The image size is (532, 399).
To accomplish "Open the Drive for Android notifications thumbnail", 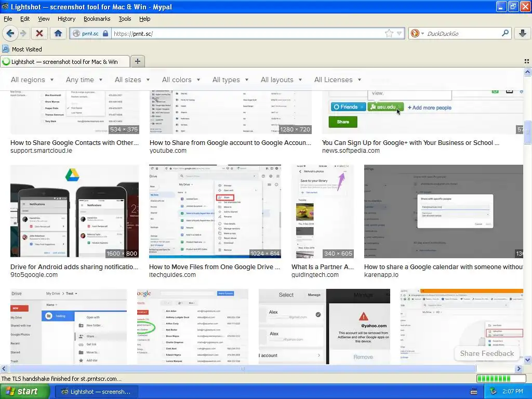I will (75, 211).
